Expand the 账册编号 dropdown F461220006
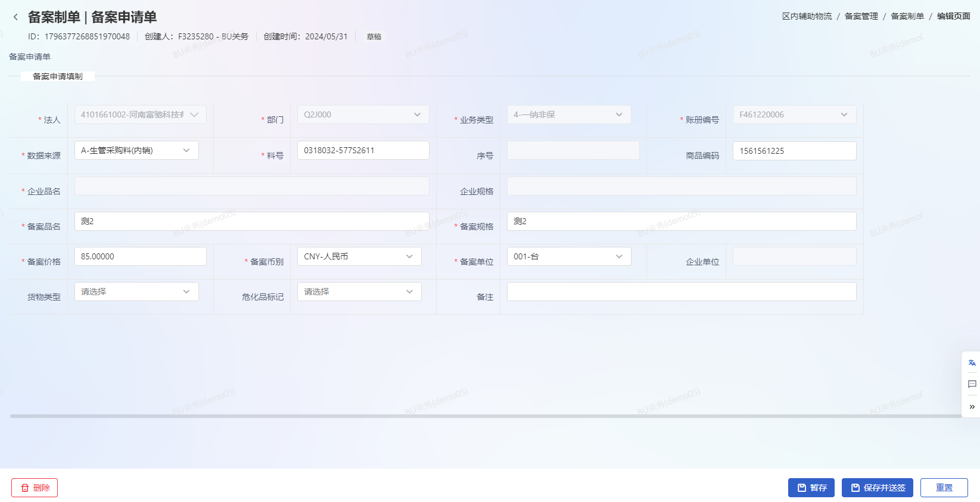 (795, 114)
